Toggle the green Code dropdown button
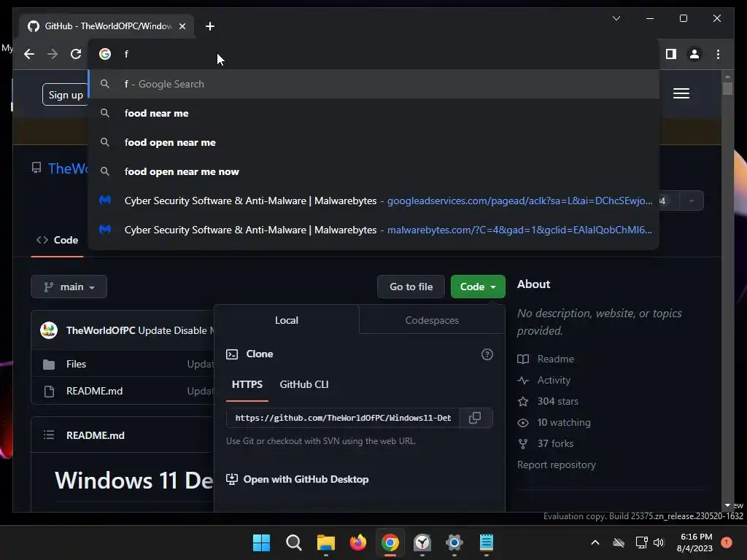747x560 pixels. 478,287
